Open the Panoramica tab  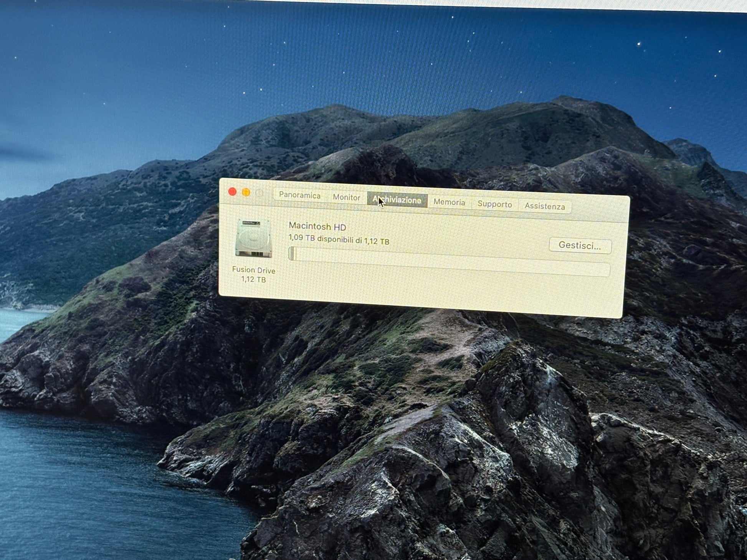(x=299, y=195)
